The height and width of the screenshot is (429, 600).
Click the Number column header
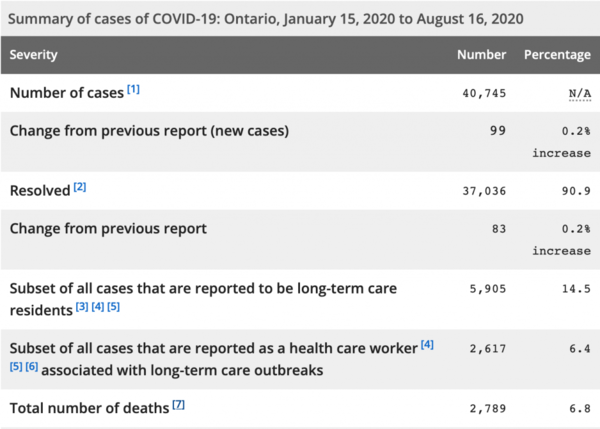pyautogui.click(x=481, y=54)
